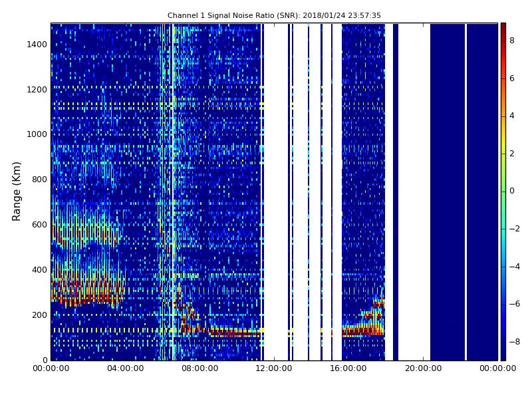Click the 12:00:00 time tick label
This screenshot has width=532, height=399.
(274, 368)
